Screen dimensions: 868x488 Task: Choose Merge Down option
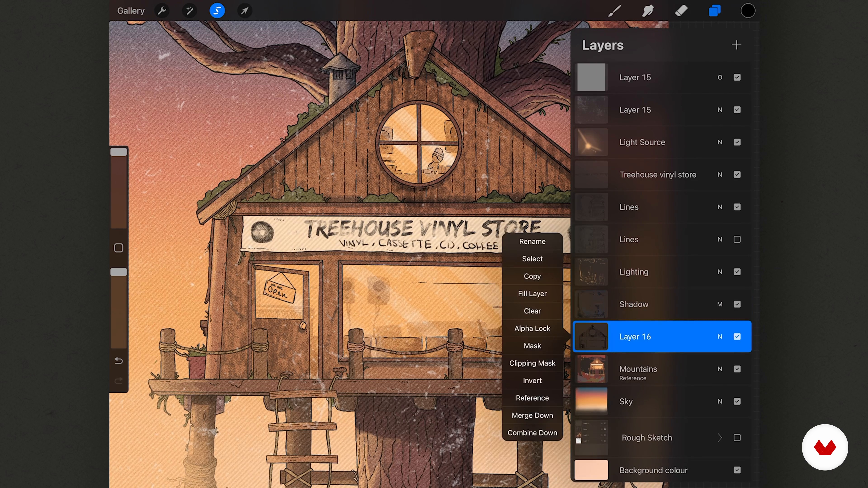pyautogui.click(x=532, y=415)
